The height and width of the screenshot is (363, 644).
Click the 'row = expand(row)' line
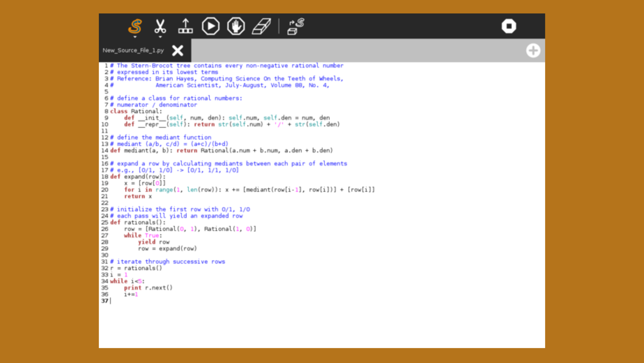coord(168,248)
